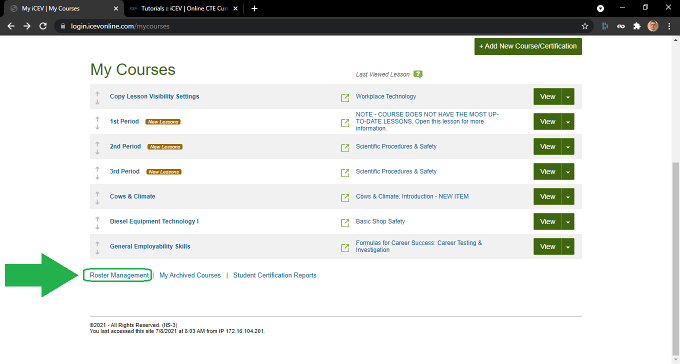
Task: Open the Workplace Technology lesson link icon
Action: click(345, 98)
